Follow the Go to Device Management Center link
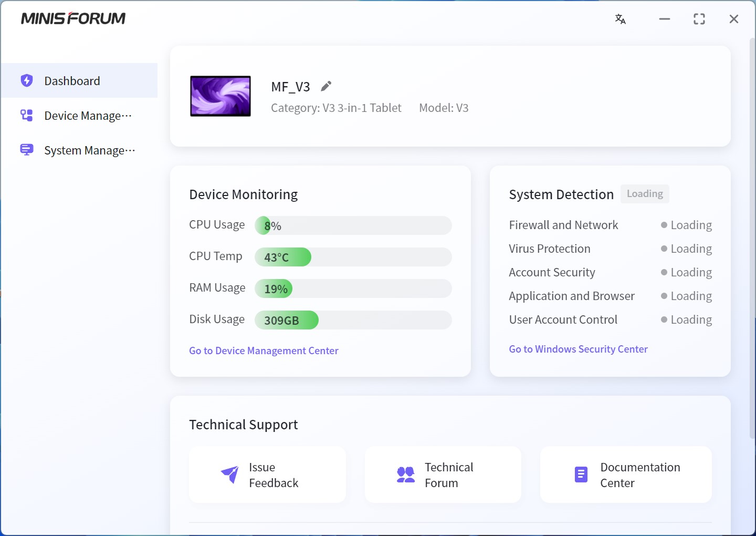756x536 pixels. pyautogui.click(x=264, y=351)
